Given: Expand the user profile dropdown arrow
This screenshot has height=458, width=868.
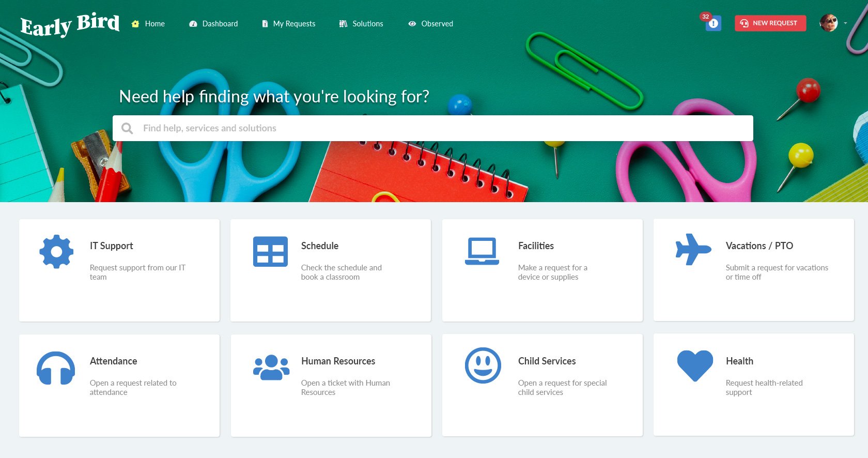Looking at the screenshot, I should (x=845, y=23).
